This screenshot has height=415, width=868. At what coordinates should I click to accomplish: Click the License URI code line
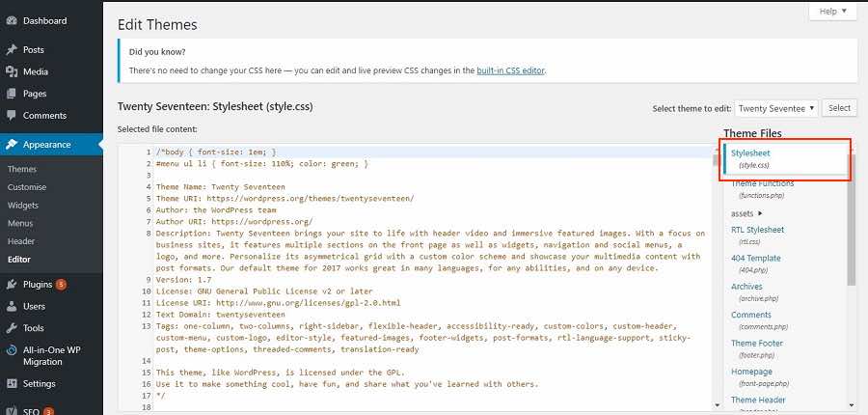point(278,303)
